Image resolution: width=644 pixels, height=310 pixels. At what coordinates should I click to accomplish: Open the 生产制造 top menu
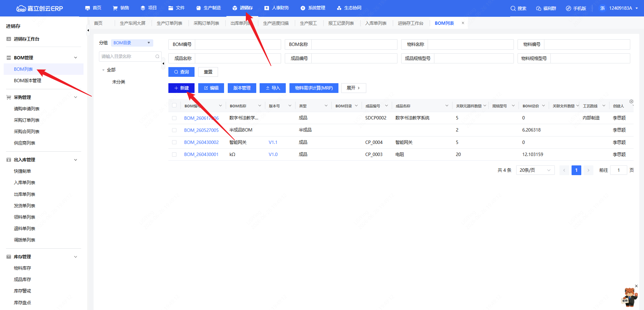pyautogui.click(x=208, y=8)
